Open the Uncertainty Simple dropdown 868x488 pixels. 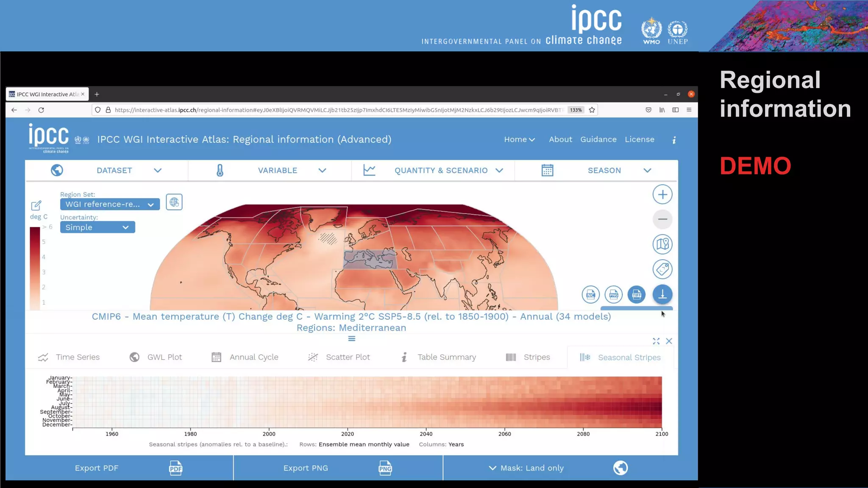click(97, 227)
